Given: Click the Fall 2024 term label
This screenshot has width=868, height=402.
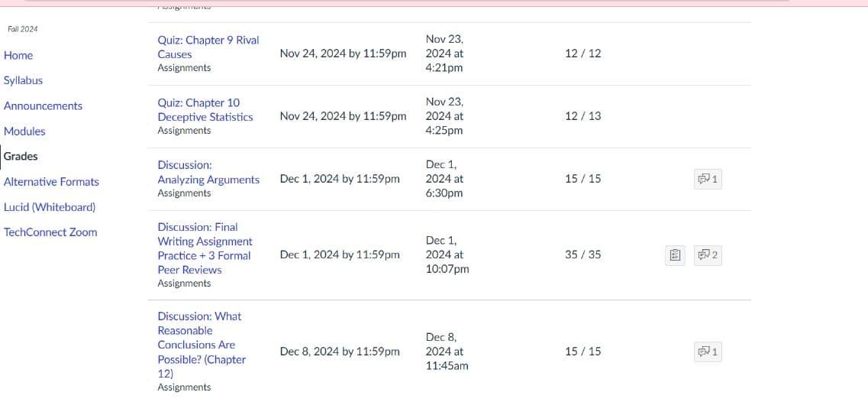Looking at the screenshot, I should [23, 29].
